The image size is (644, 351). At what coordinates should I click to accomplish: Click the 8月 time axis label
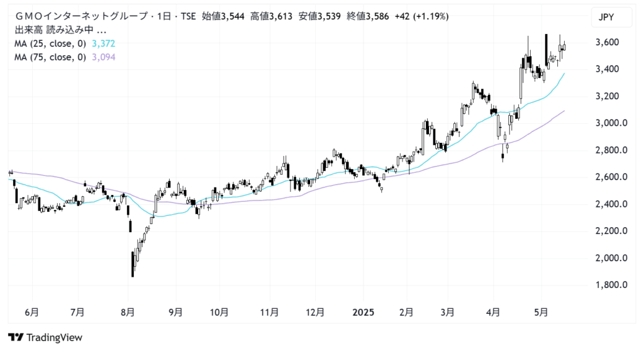coord(128,313)
